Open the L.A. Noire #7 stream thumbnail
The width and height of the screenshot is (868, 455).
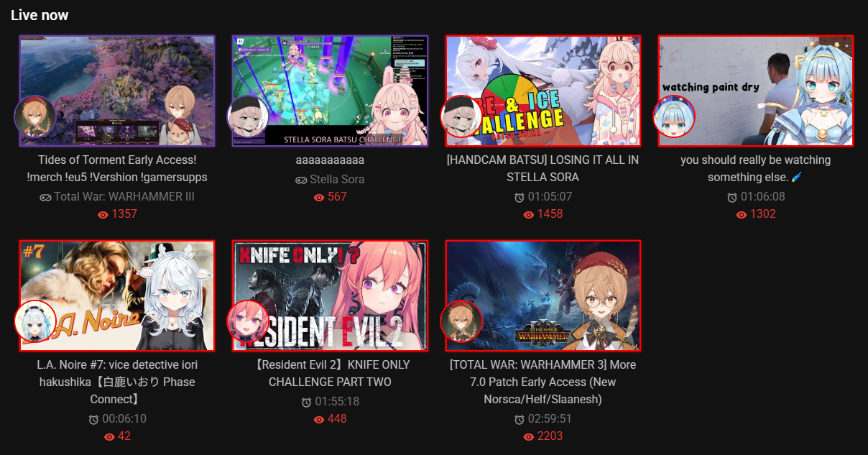tap(117, 295)
